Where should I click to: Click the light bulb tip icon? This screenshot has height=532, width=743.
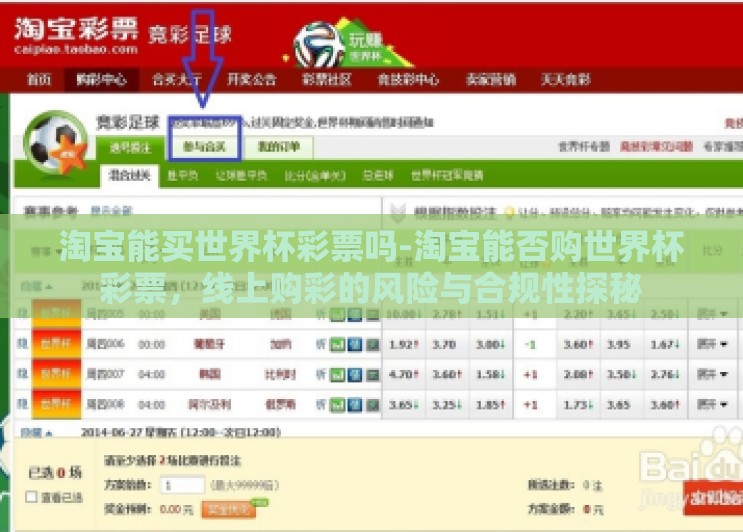click(509, 213)
